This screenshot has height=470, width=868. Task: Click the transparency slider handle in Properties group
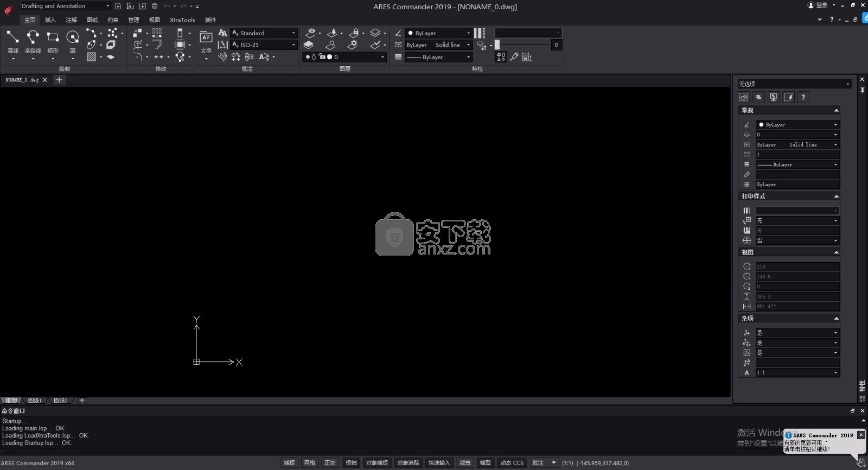[x=497, y=45]
